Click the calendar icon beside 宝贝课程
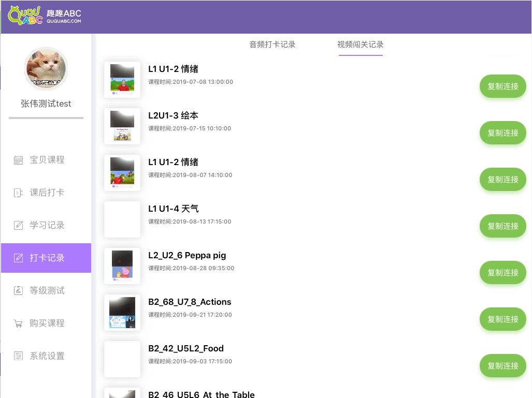532x398 pixels. coord(18,160)
